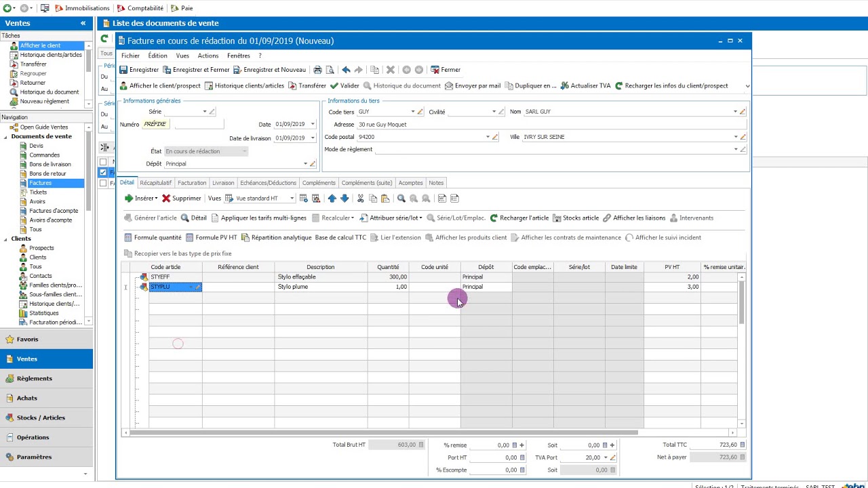Collapse the Ventes panel with the double chevron
Viewport: 868px width, 488px height.
(83, 23)
